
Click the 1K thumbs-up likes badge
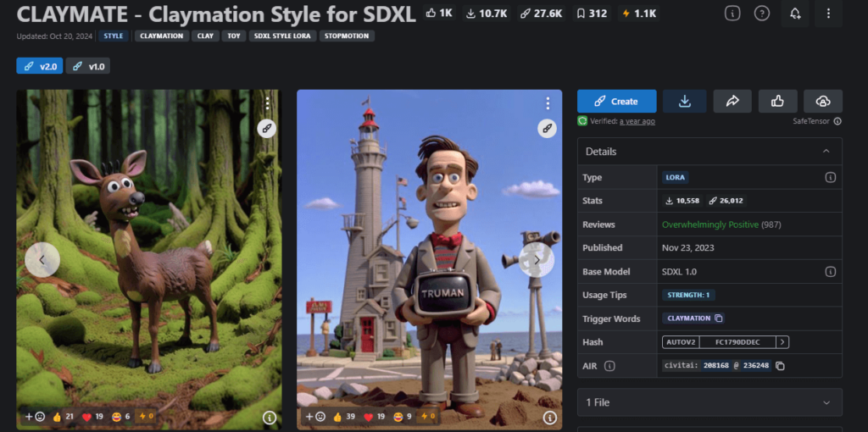click(440, 14)
